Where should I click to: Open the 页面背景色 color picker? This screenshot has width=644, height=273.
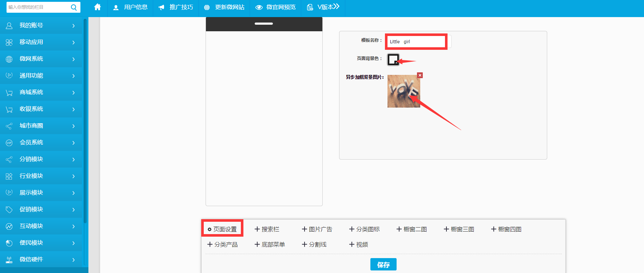[393, 59]
